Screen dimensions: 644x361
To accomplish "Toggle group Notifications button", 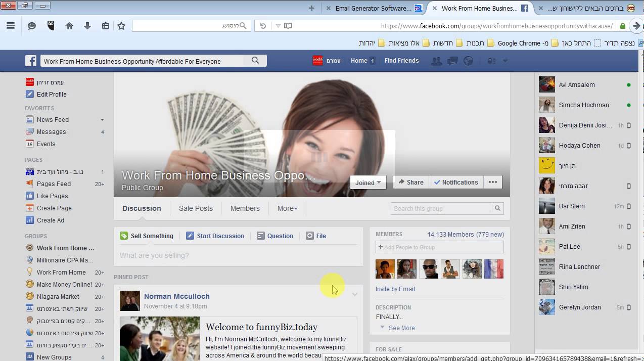I will 456,182.
